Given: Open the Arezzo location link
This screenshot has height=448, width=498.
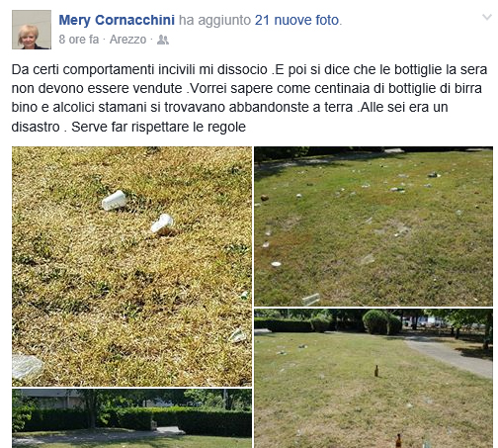Looking at the screenshot, I should [x=127, y=40].
